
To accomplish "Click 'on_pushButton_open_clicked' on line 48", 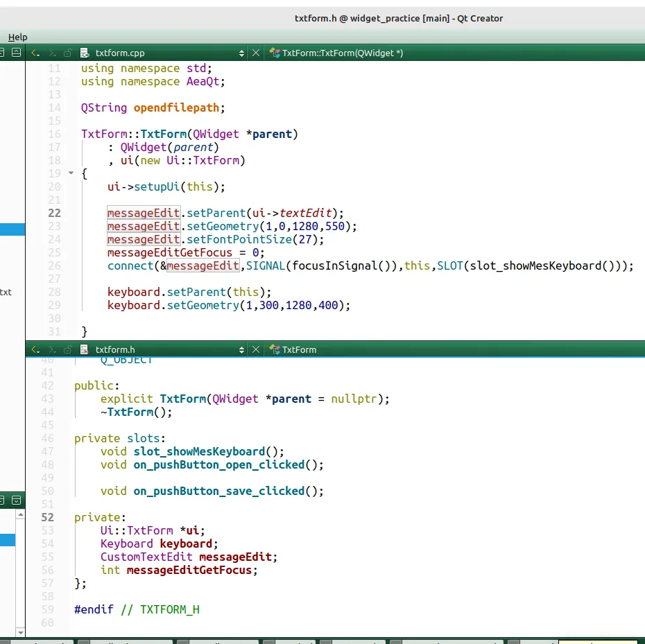I will pos(219,464).
